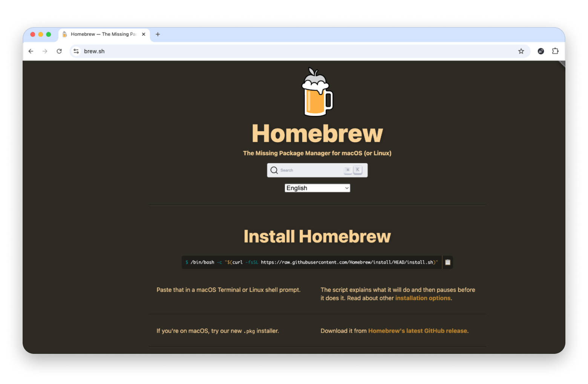Click the Homebrew beer mug logo

click(x=317, y=92)
